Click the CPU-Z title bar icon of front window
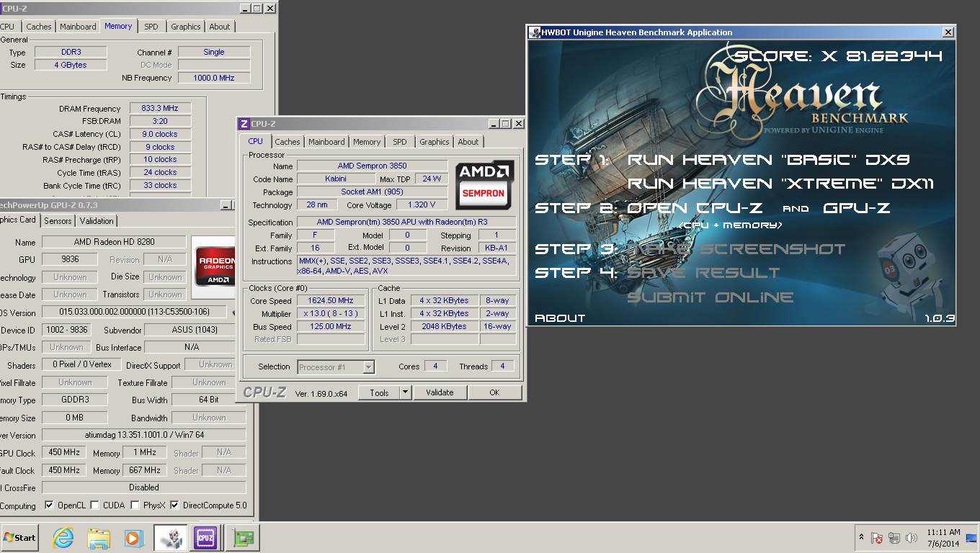Viewport: 980px width, 553px height. tap(244, 124)
